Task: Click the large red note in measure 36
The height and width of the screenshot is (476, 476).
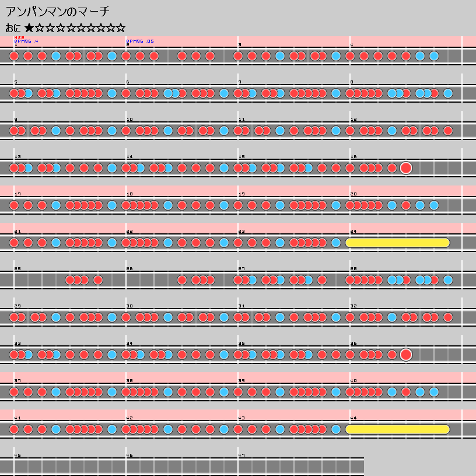Action: point(406,355)
